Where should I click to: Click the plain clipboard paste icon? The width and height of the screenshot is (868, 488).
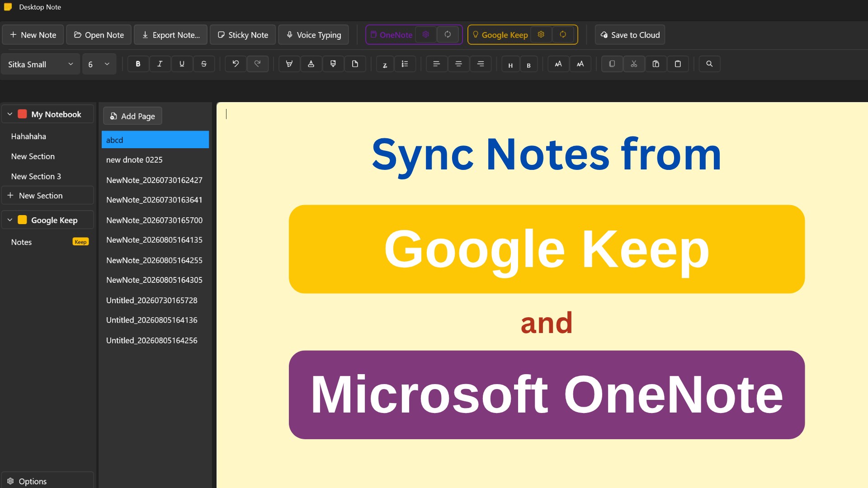678,64
